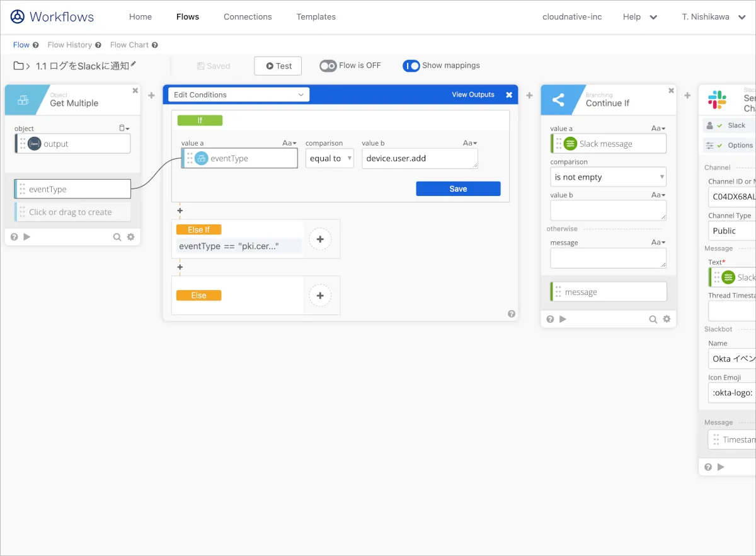Toggle the Show mappings switch
The height and width of the screenshot is (556, 756).
point(411,66)
